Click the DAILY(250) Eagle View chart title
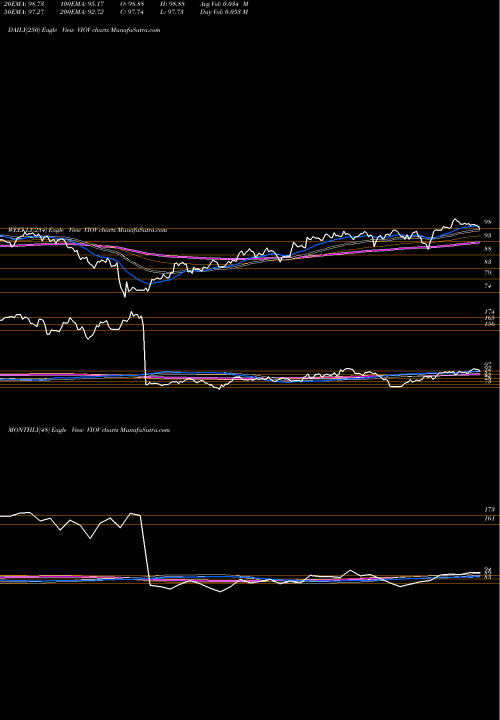Screen dimensions: 500x720 pos(84,30)
